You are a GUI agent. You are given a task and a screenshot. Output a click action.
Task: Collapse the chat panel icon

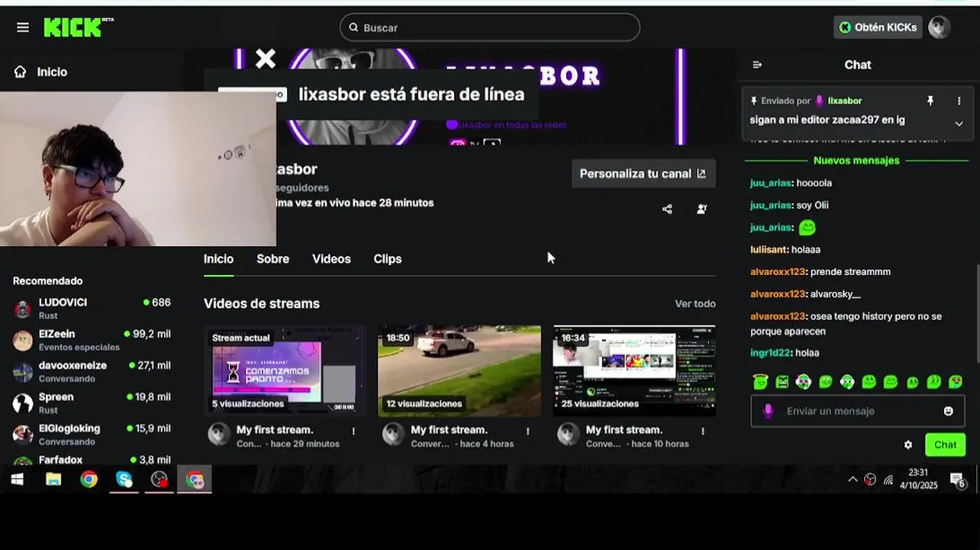757,65
